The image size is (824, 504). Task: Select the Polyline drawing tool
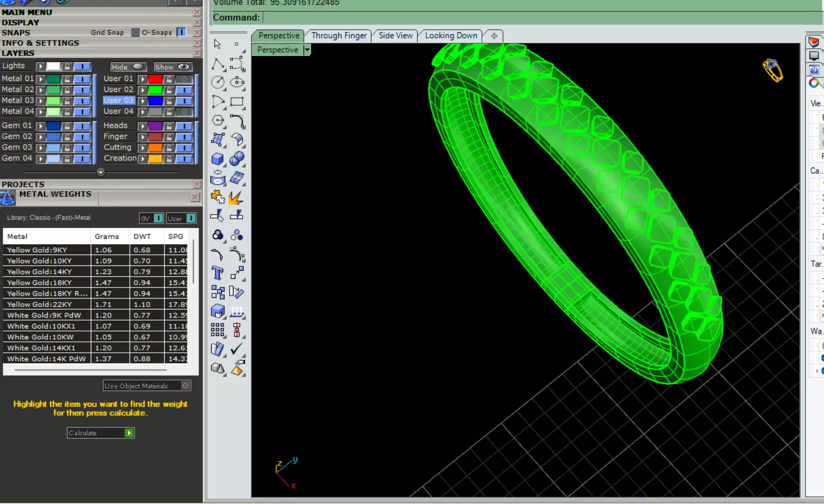(x=218, y=64)
